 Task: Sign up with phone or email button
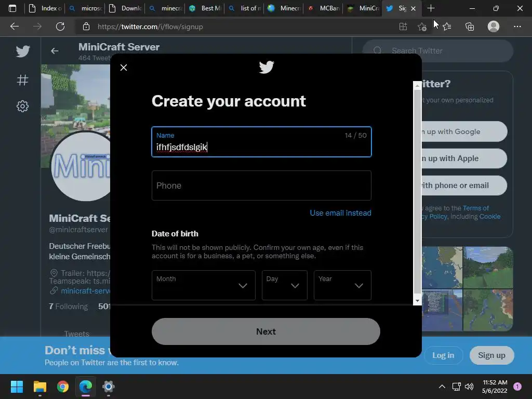pos(464,185)
